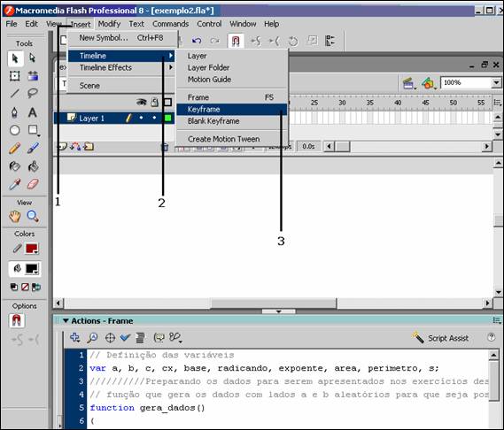
Task: Choose Blank Keyframe from submenu
Action: click(231, 121)
